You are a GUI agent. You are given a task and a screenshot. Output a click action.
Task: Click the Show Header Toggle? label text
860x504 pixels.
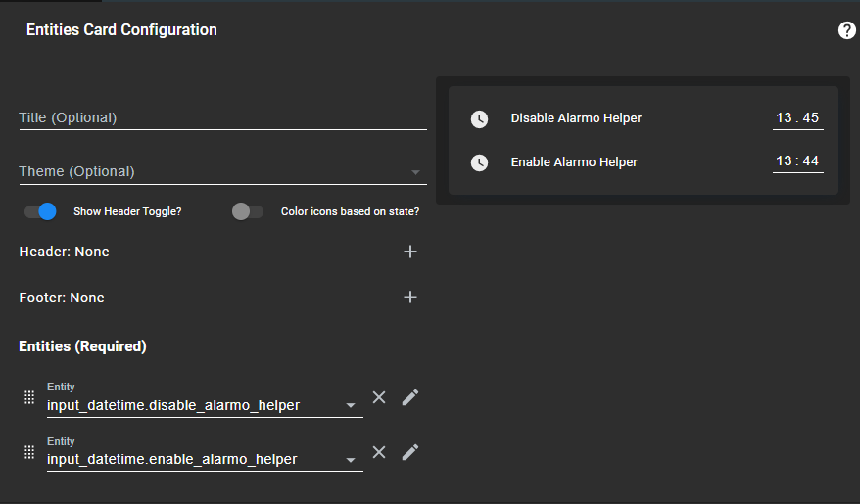point(127,211)
